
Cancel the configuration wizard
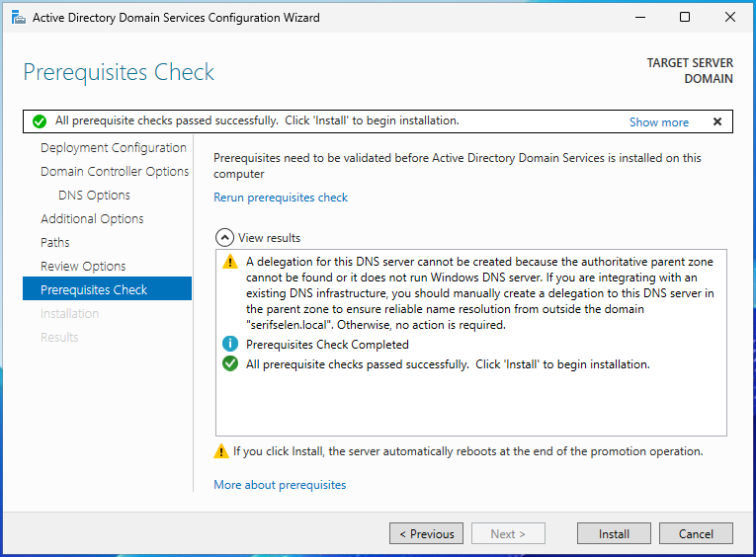[x=696, y=534]
